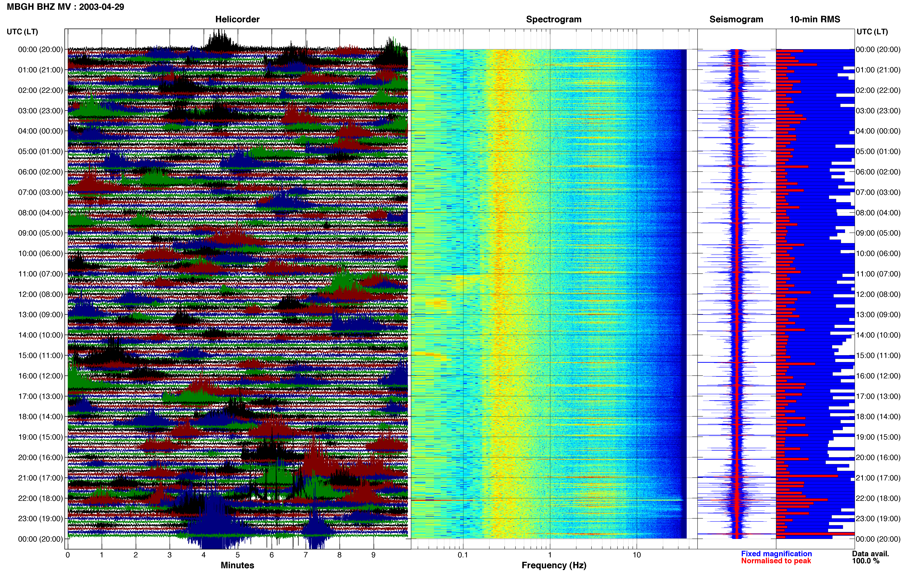Select the 'Helicorder' panel heading

click(237, 20)
